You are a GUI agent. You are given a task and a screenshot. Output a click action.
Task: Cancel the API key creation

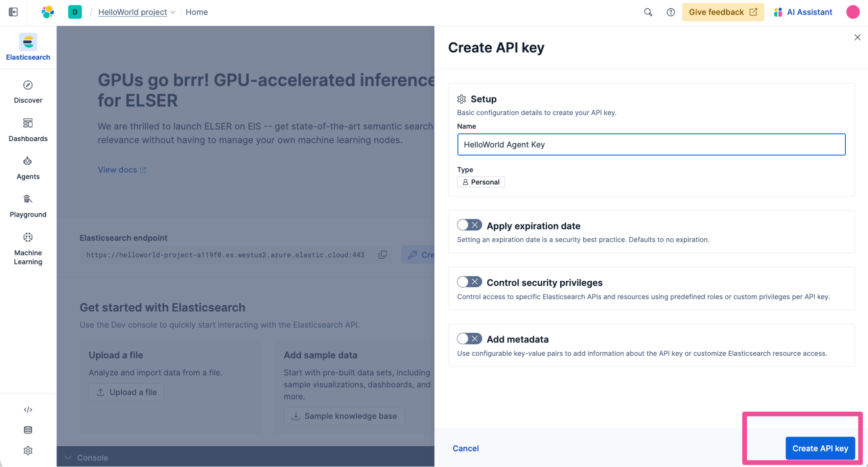click(465, 448)
